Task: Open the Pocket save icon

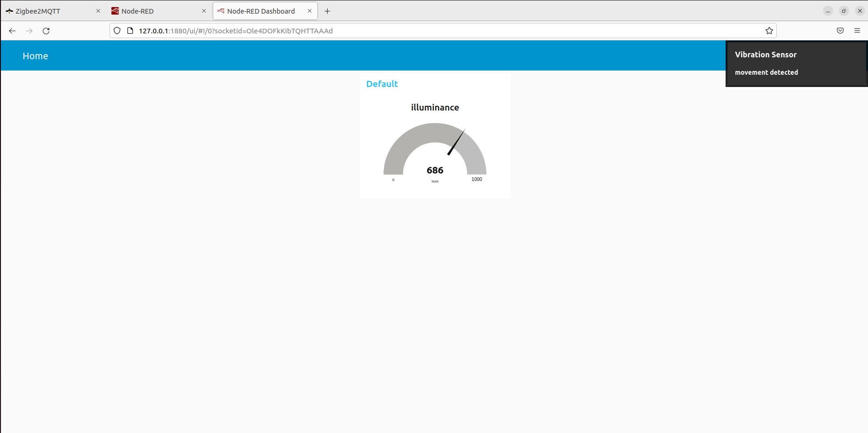Action: (x=840, y=31)
